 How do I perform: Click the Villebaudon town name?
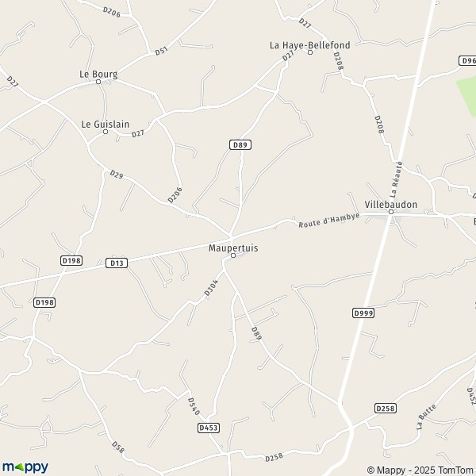tap(390, 205)
